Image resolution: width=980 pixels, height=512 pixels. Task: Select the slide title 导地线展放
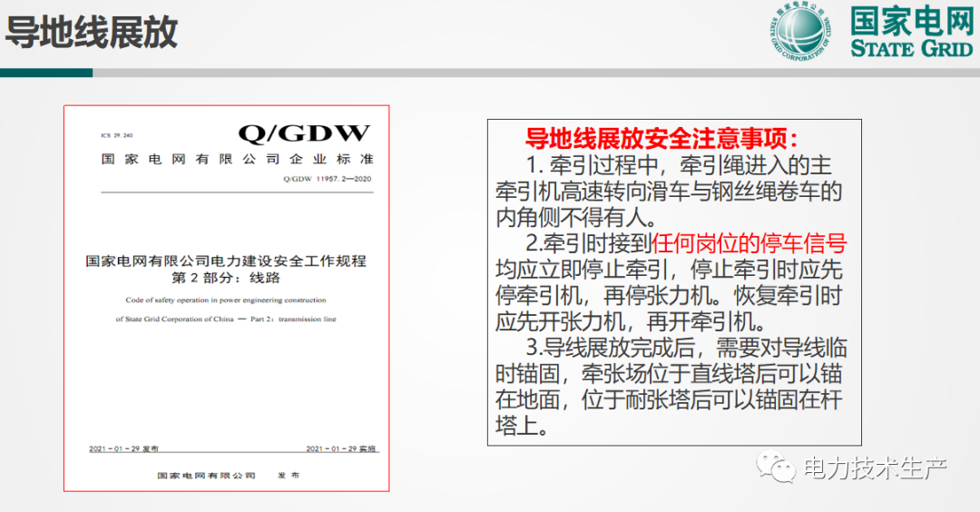point(92,33)
